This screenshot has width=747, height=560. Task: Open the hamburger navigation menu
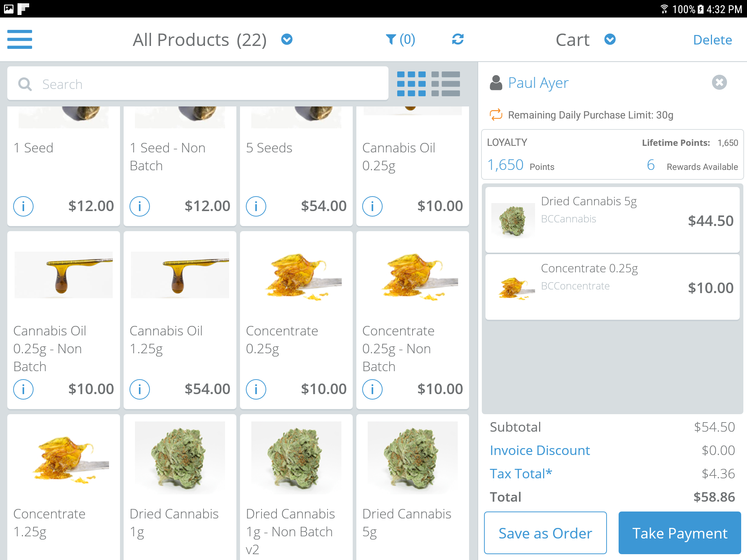point(20,39)
